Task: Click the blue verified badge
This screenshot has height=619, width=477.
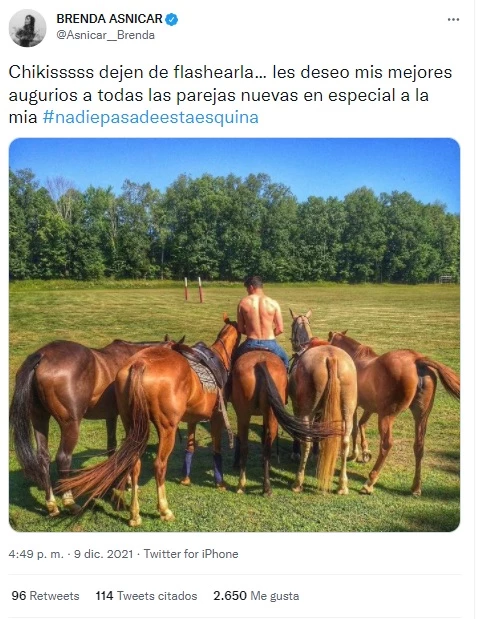Action: point(171,19)
